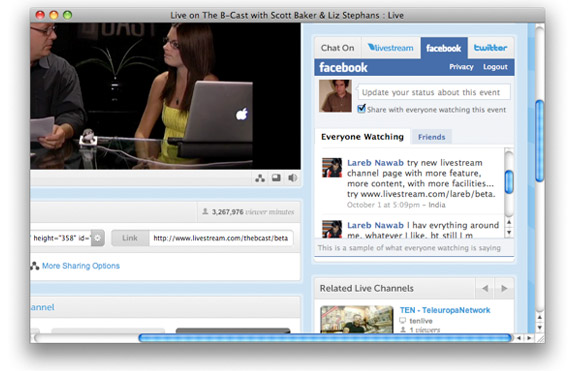Select the livestream URL field
The width and height of the screenshot is (569, 371).
point(221,238)
